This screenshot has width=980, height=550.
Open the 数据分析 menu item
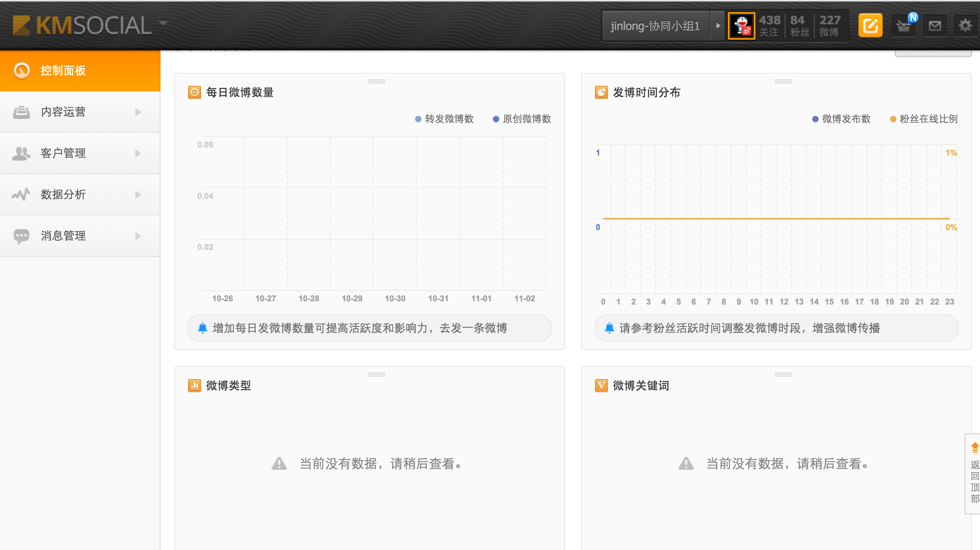[x=80, y=195]
